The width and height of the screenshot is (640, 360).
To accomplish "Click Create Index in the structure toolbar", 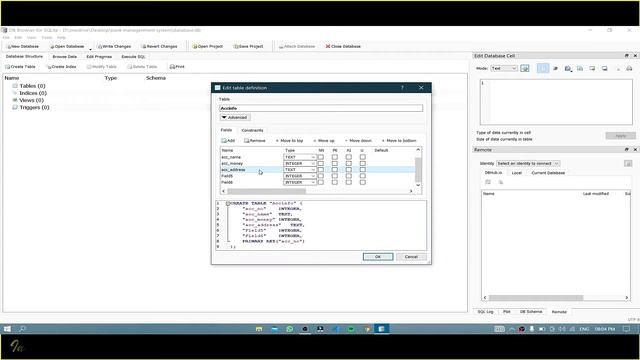I will click(x=61, y=67).
